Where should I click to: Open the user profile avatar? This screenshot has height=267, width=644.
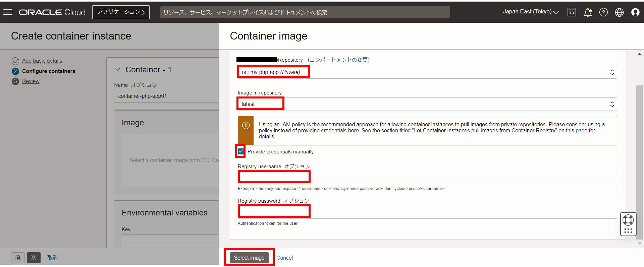[x=635, y=12]
